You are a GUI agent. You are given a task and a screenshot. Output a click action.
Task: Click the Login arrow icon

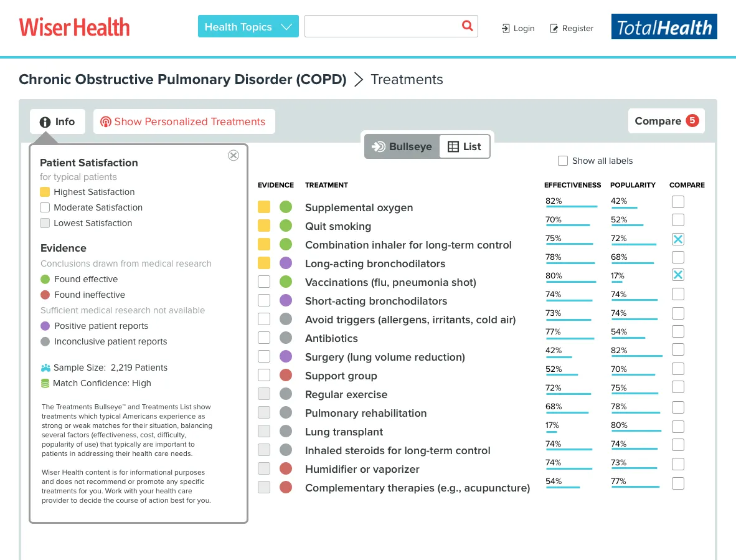(x=506, y=29)
